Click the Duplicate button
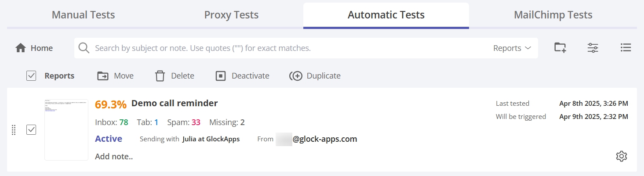644x176 pixels. [x=315, y=76]
